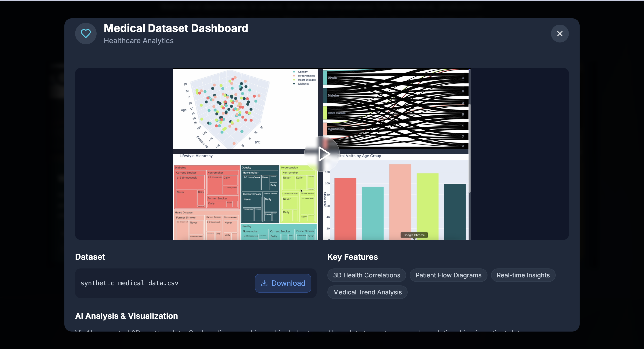Viewport: 644px width, 349px height.
Task: Select the 3D Health Correlations tag
Action: tap(366, 275)
